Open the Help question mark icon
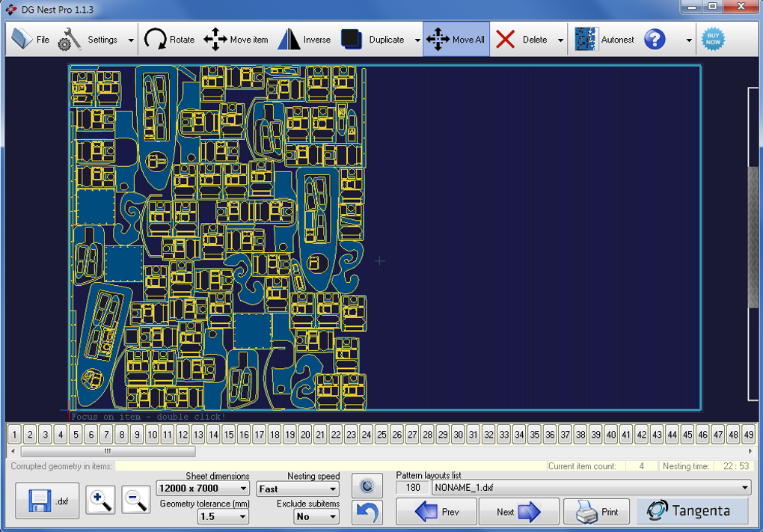 click(x=655, y=40)
